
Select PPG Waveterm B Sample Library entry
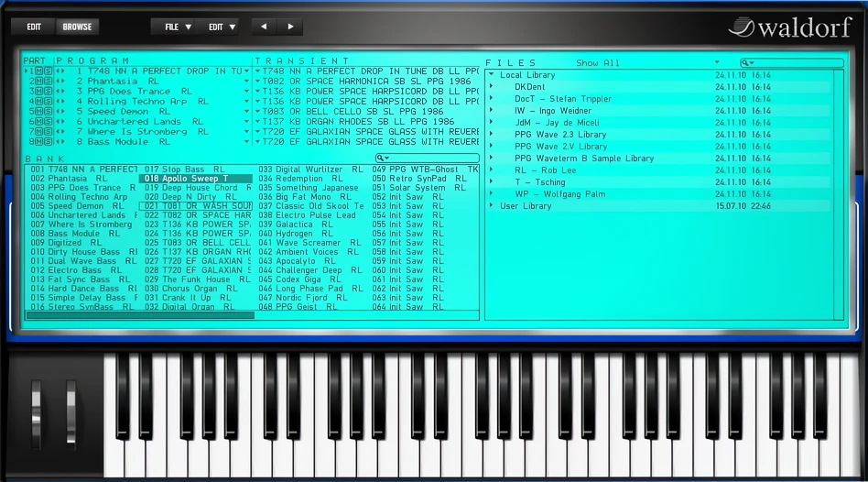(584, 159)
